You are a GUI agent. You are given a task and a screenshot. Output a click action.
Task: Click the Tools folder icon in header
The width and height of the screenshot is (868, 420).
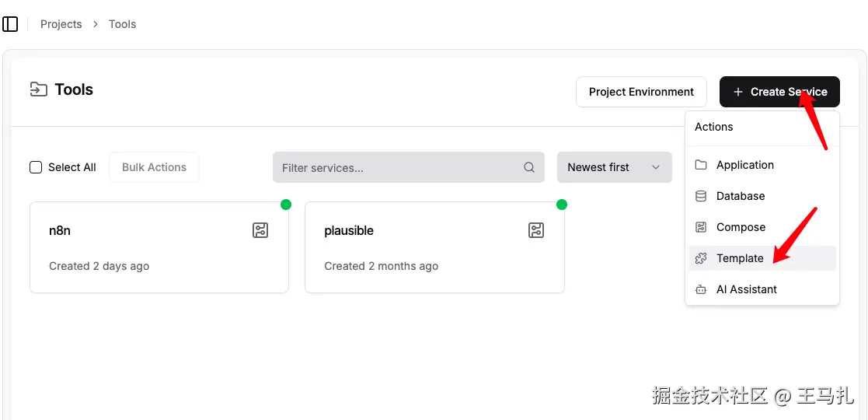coord(38,89)
